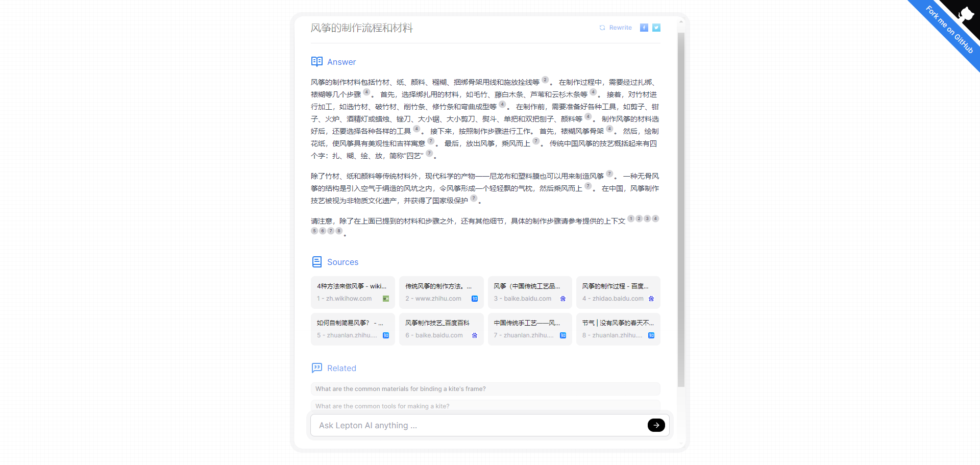This screenshot has width=980, height=465.
Task: Open source 7 zhuanlan.zhihu card
Action: [530, 329]
